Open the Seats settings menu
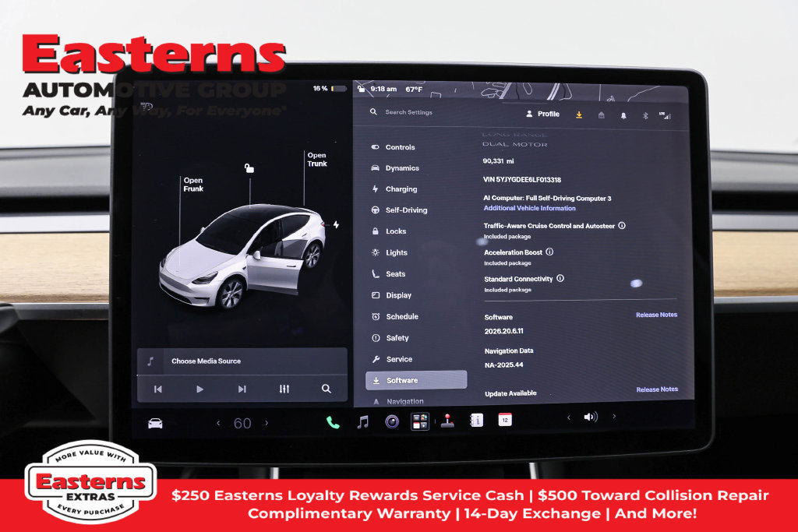798x532 pixels. [388, 273]
